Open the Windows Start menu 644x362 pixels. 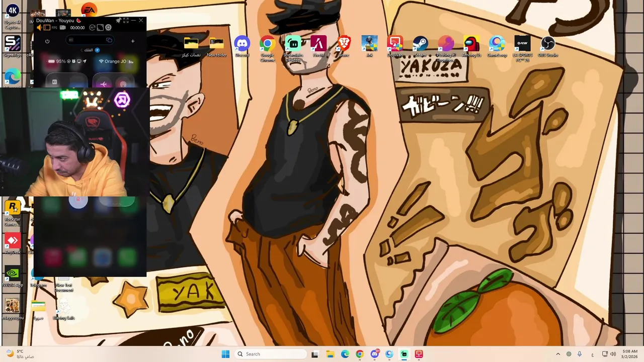click(225, 354)
